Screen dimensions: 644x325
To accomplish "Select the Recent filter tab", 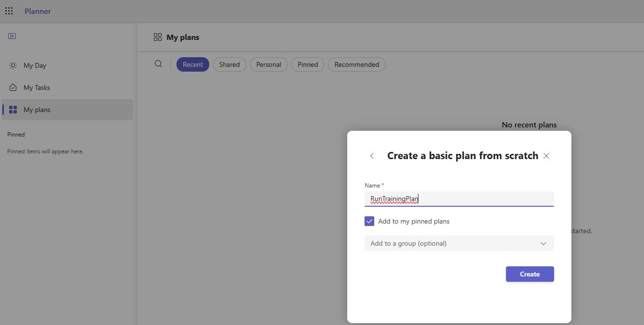I will (x=193, y=64).
